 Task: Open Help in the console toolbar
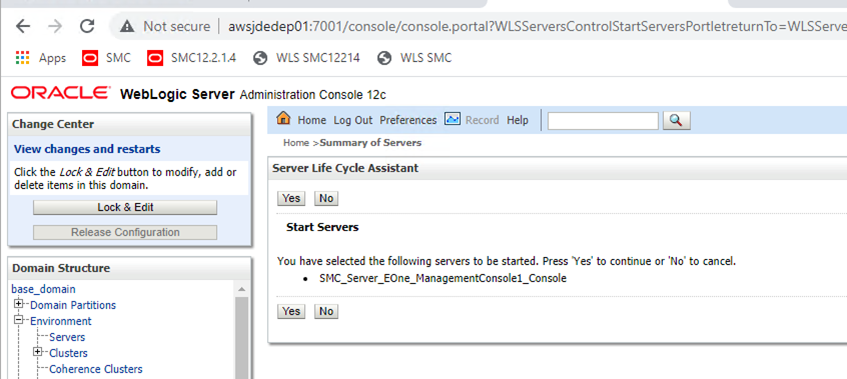click(x=517, y=120)
